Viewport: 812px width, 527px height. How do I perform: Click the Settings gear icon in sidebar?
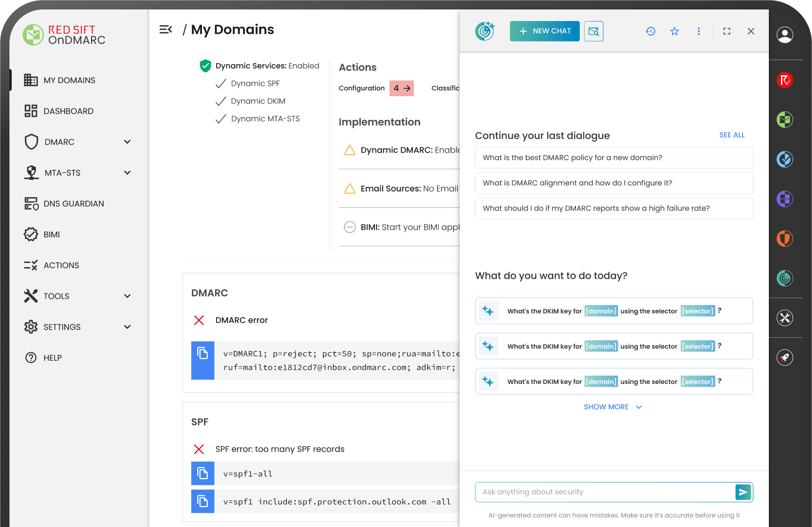[31, 327]
